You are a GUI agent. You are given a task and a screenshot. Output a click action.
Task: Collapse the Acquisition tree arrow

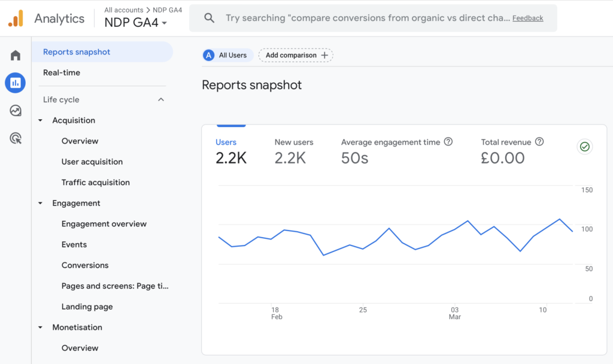40,120
